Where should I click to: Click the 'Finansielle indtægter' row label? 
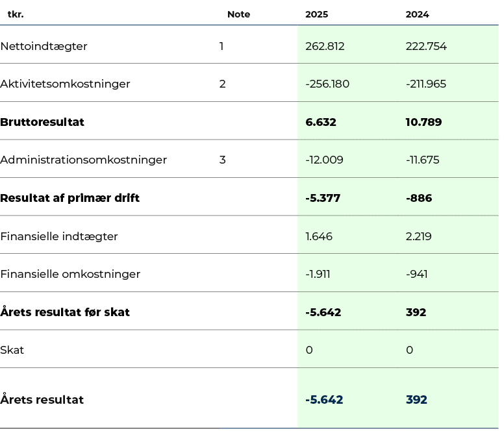[59, 236]
